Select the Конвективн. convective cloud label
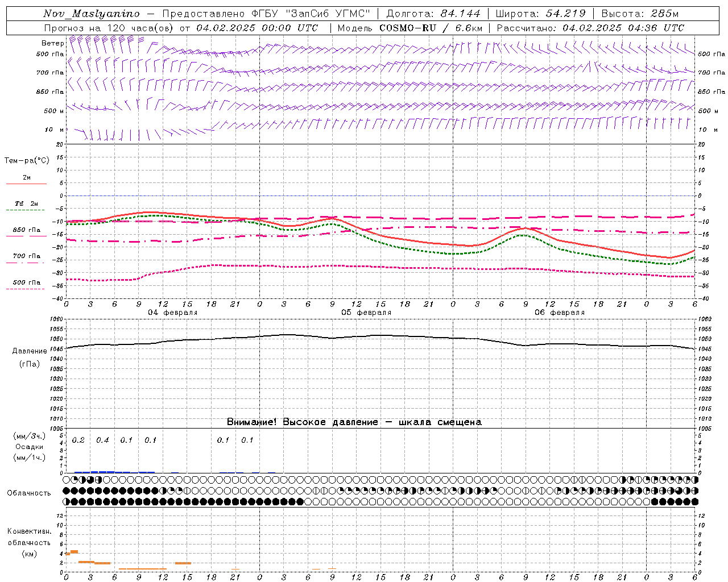Screen dimensions: 728x582 [x=29, y=531]
